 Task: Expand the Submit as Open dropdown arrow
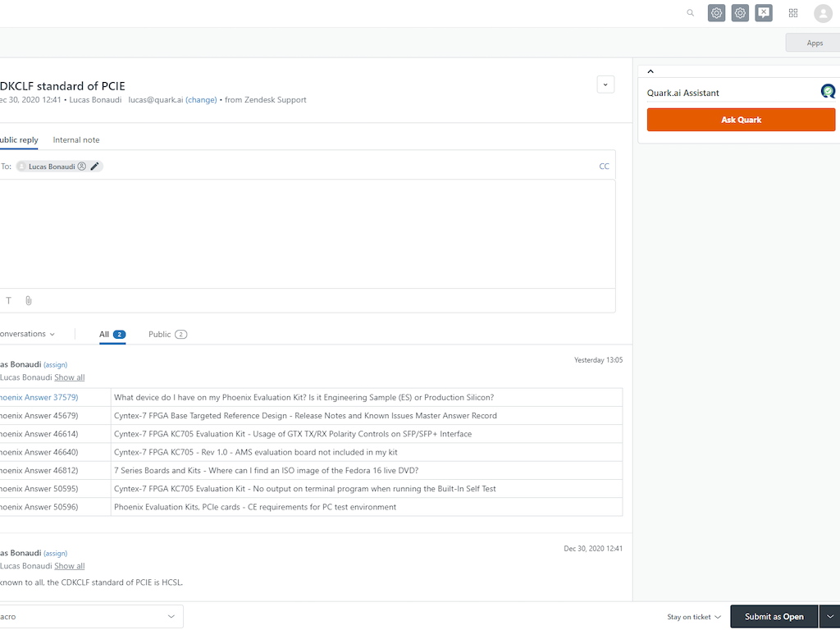click(829, 616)
